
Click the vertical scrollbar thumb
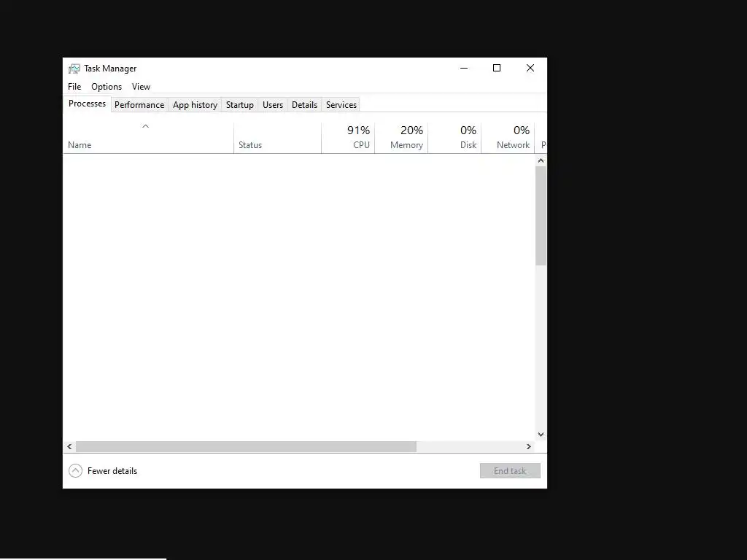[x=541, y=216]
